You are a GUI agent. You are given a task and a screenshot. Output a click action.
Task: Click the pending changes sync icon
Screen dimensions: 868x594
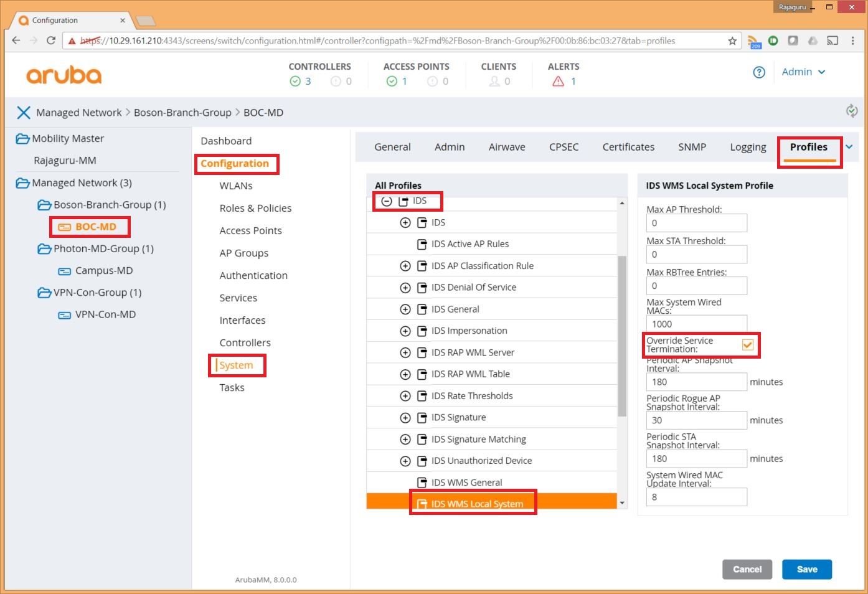coord(852,111)
